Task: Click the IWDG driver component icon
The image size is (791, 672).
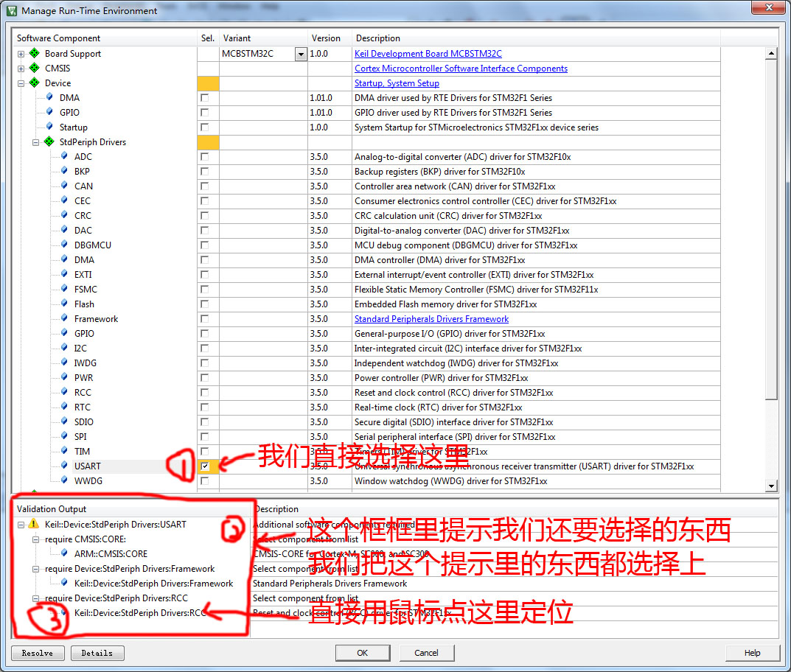Action: pos(64,362)
